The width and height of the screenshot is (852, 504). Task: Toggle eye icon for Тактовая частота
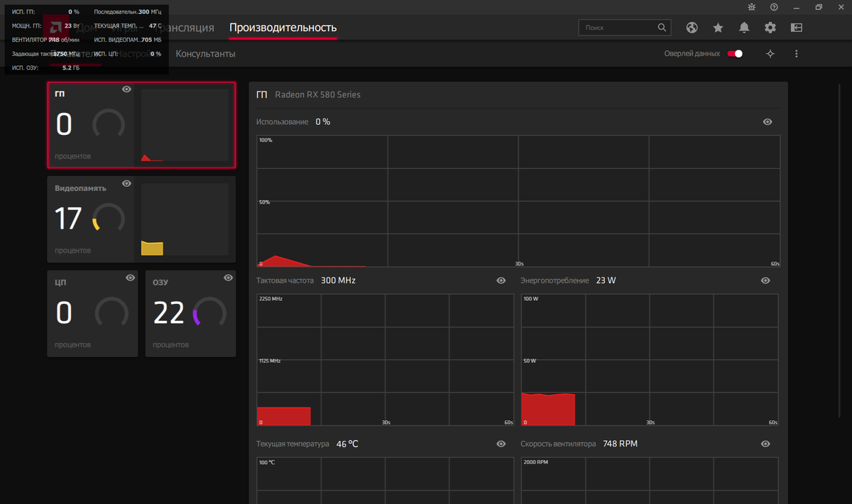[x=501, y=281]
